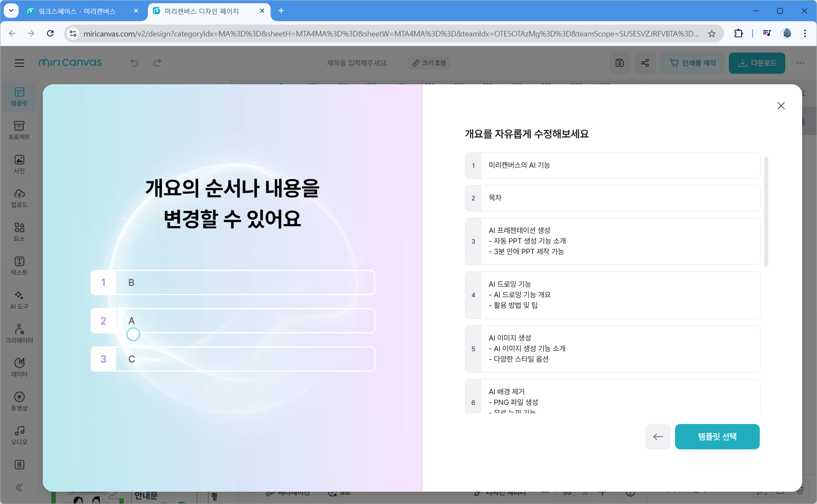This screenshot has width=817, height=504.
Task: Open the AI 도구 panel
Action: pyautogui.click(x=19, y=299)
